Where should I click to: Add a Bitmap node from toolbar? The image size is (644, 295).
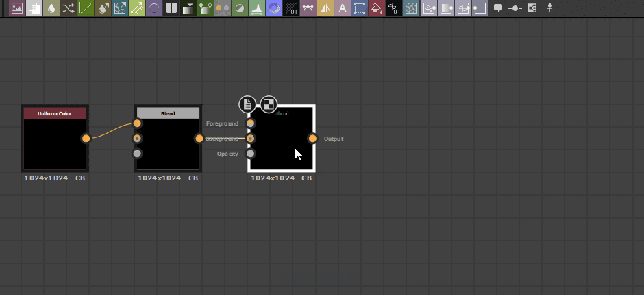coord(16,9)
